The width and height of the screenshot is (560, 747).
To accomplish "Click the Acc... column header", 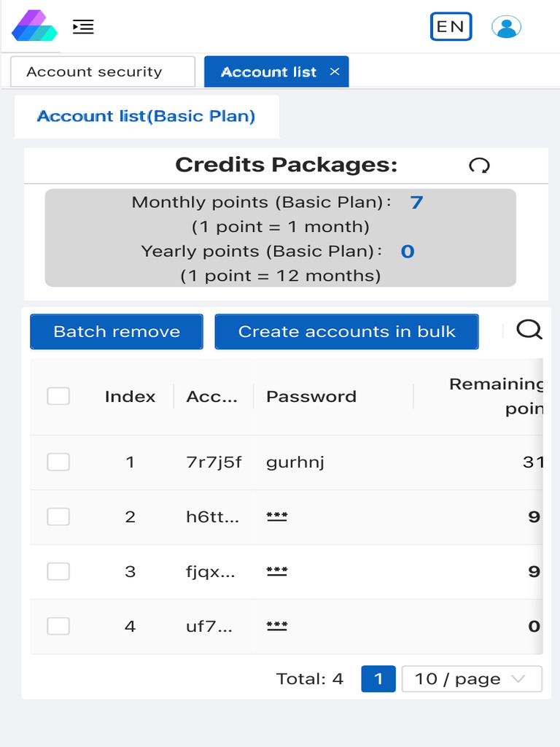I will pyautogui.click(x=212, y=396).
